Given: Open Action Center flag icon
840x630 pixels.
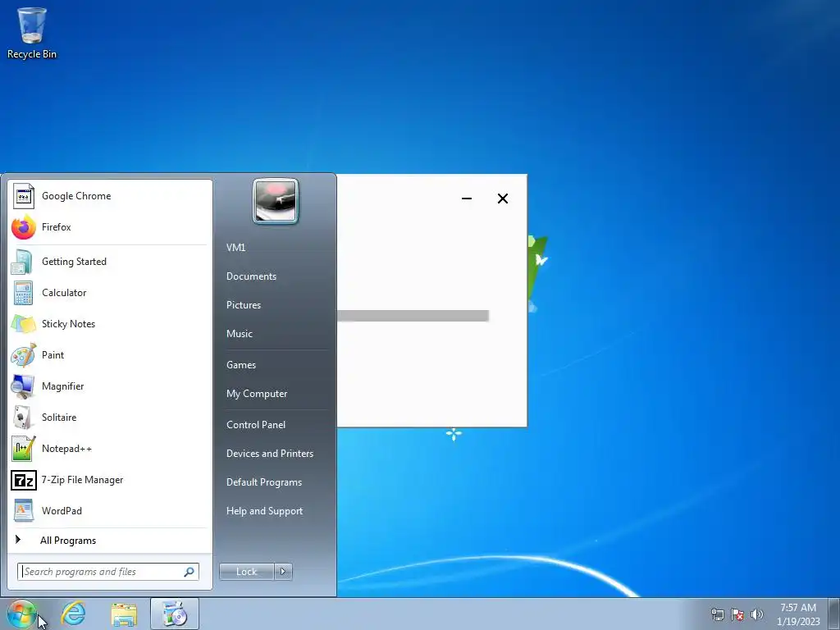Looking at the screenshot, I should point(737,614).
